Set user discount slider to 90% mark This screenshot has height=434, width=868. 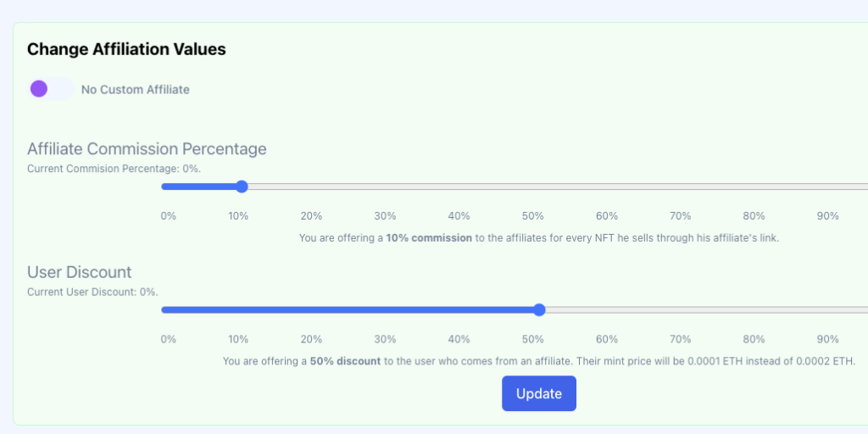coord(836,309)
